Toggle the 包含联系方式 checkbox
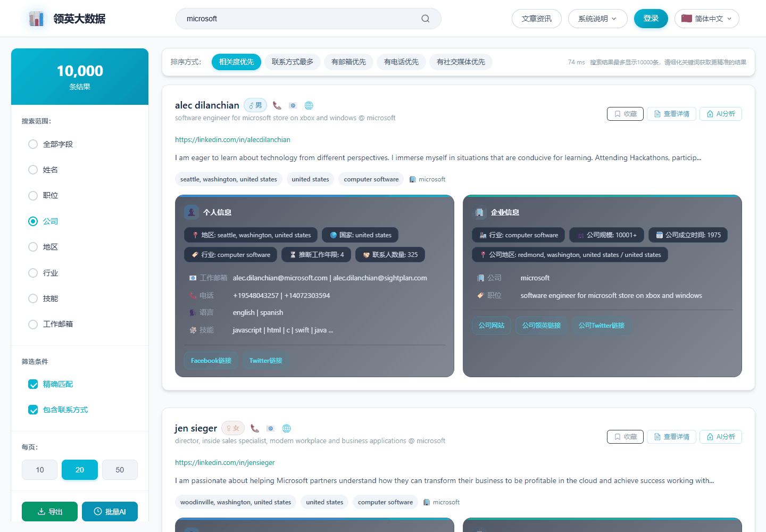This screenshot has width=766, height=532. tap(33, 410)
